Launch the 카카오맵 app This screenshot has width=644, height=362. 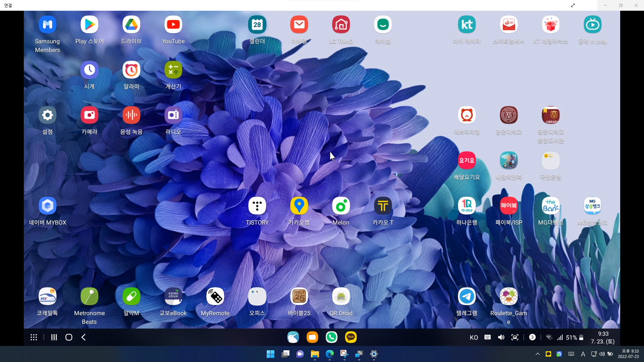[x=299, y=206]
